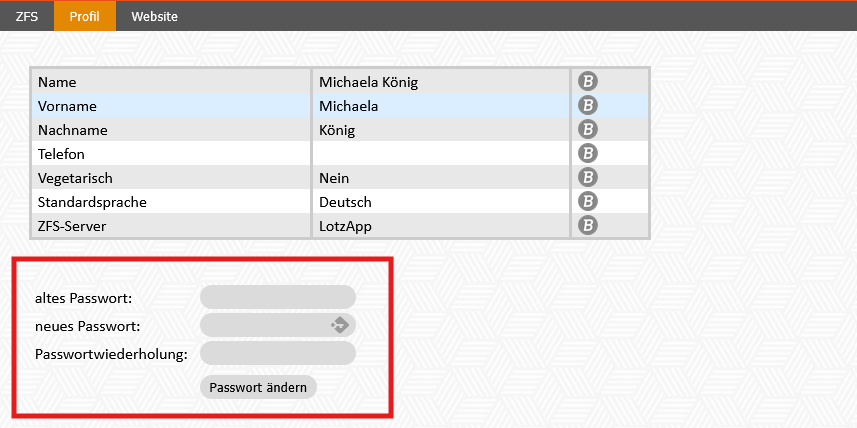Focus the Passwortwiederholung field
857x428 pixels.
tap(278, 353)
